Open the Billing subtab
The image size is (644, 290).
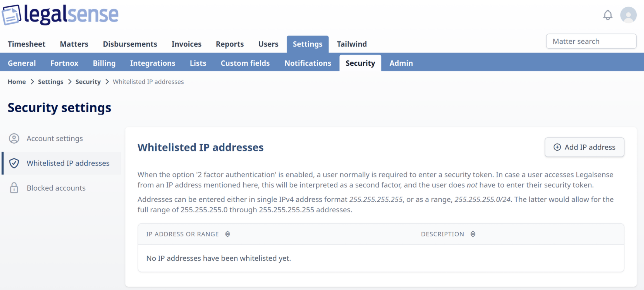click(104, 63)
